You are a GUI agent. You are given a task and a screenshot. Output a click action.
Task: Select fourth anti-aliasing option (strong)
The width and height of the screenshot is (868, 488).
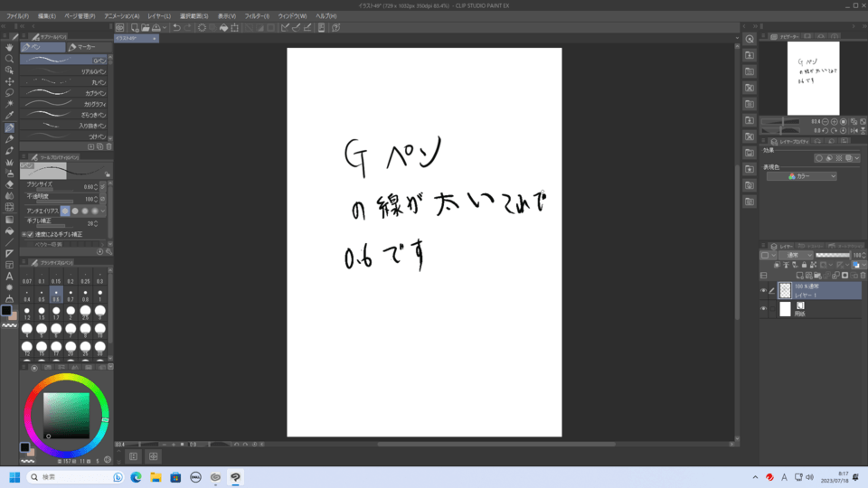pos(95,211)
